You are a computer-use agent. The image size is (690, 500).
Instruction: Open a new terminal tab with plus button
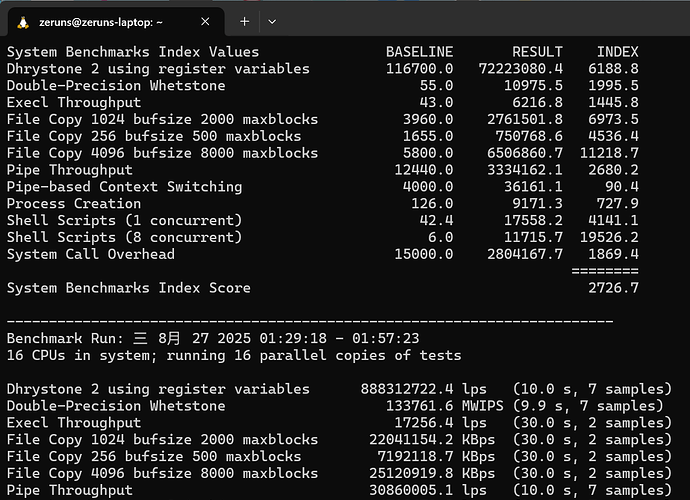point(245,22)
